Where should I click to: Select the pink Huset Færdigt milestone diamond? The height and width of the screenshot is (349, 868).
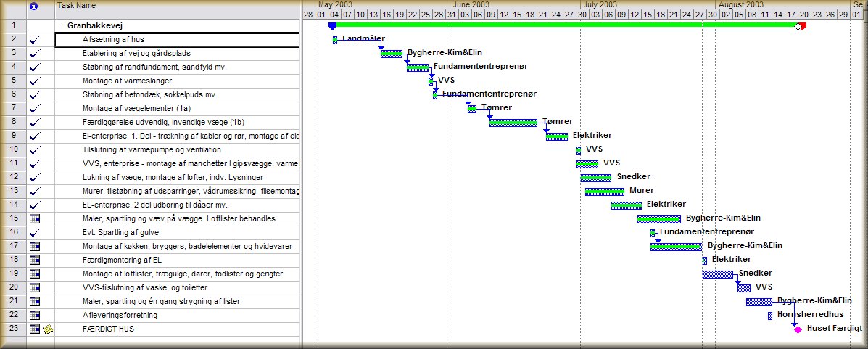click(x=798, y=329)
